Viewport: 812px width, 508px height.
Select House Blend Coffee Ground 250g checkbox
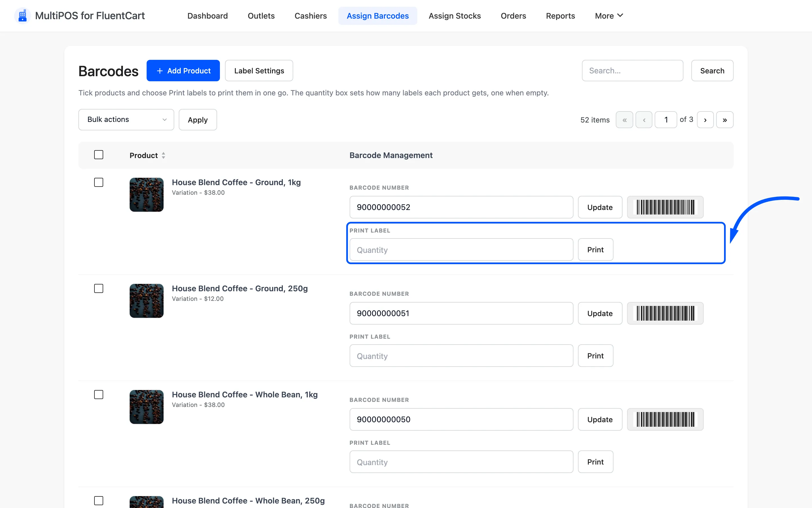coord(99,288)
